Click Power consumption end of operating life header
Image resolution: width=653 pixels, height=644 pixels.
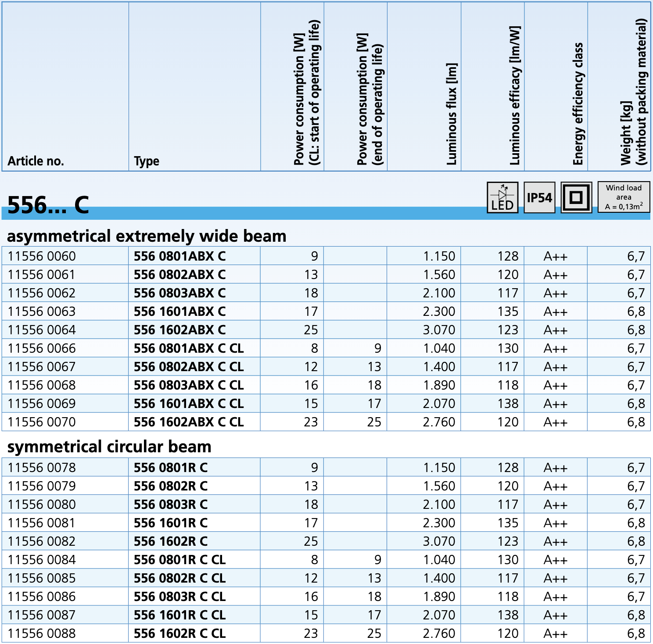370,99
